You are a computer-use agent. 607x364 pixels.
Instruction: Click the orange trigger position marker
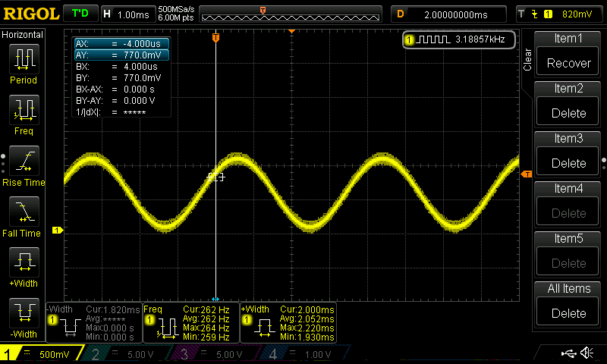216,38
